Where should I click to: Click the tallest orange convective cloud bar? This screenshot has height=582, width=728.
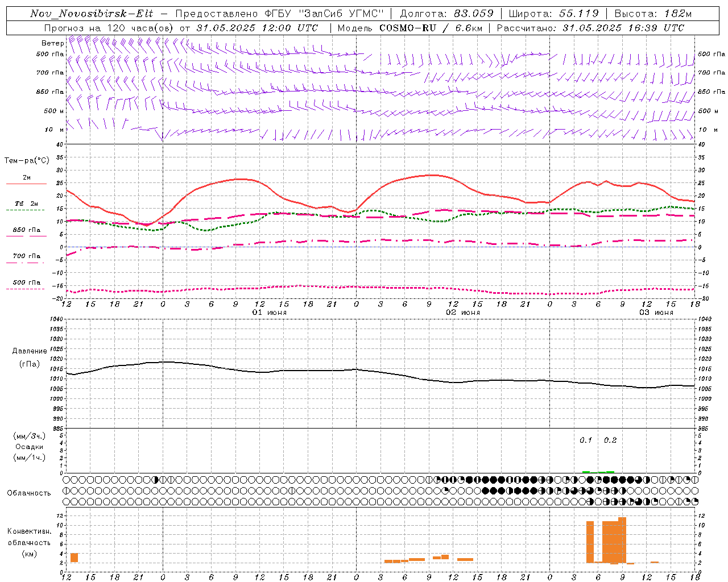click(x=622, y=540)
